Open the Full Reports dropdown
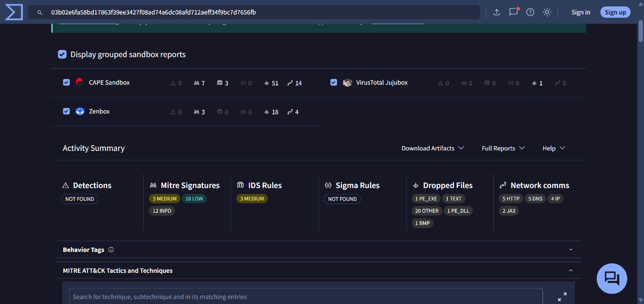Image resolution: width=644 pixels, height=304 pixels. [x=503, y=148]
